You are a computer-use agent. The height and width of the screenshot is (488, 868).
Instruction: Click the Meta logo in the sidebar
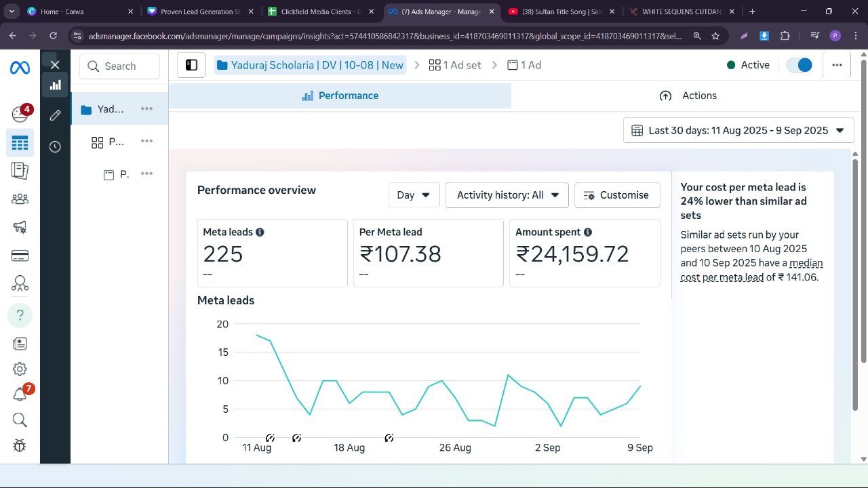(20, 68)
